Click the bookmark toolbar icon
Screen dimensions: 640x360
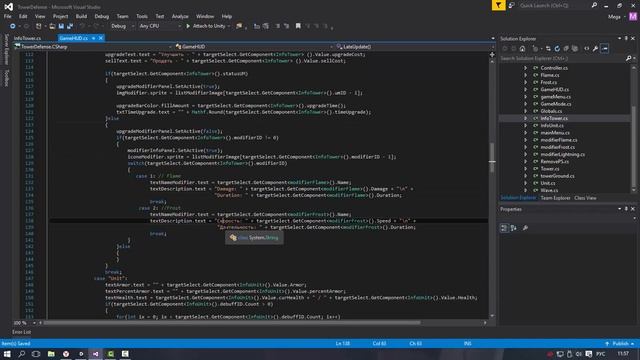(x=298, y=26)
